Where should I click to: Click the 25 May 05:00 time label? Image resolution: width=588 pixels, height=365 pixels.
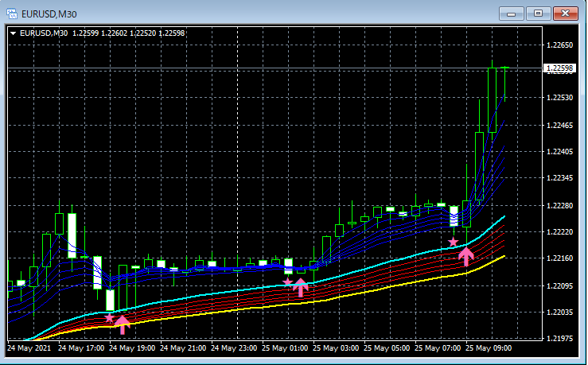pos(387,348)
